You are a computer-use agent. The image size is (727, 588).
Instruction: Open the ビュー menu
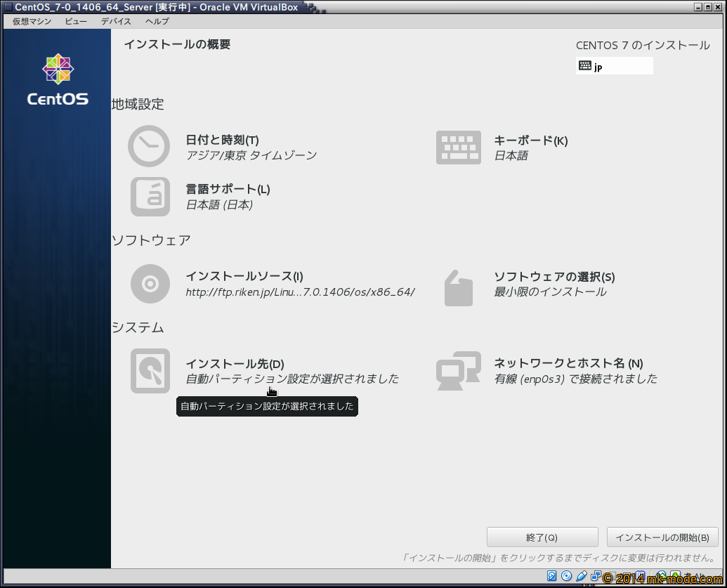pos(76,21)
